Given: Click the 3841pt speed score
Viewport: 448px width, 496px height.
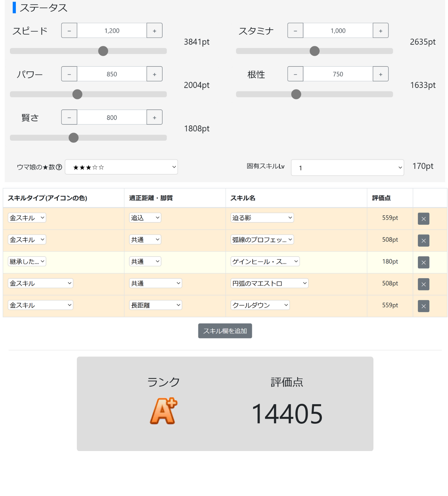Looking at the screenshot, I should point(197,42).
